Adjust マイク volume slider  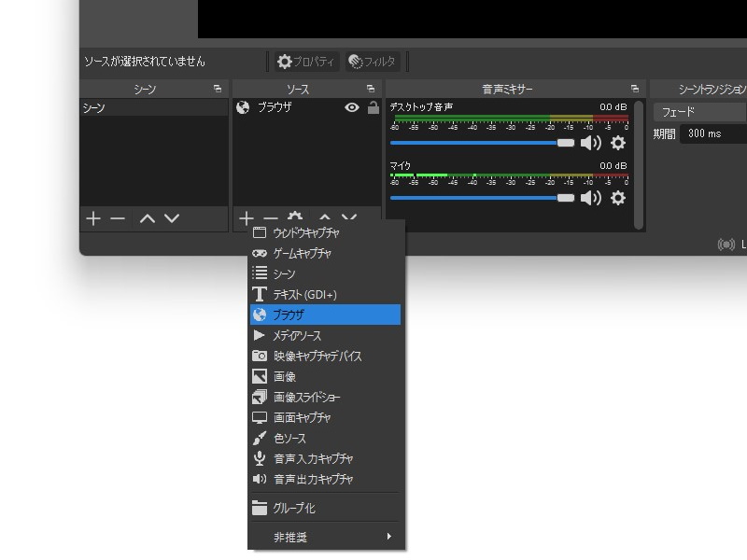pos(482,198)
